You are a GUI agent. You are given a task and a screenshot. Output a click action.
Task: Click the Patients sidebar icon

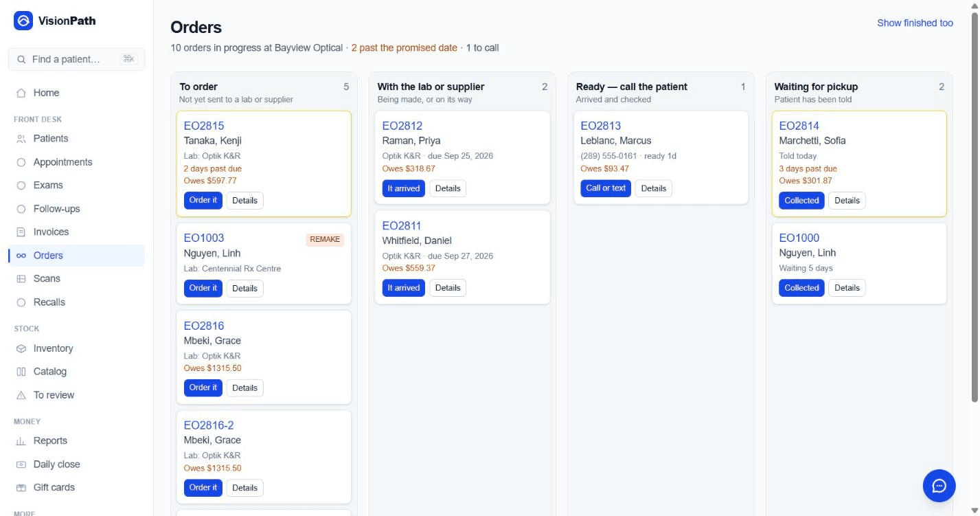(x=21, y=139)
